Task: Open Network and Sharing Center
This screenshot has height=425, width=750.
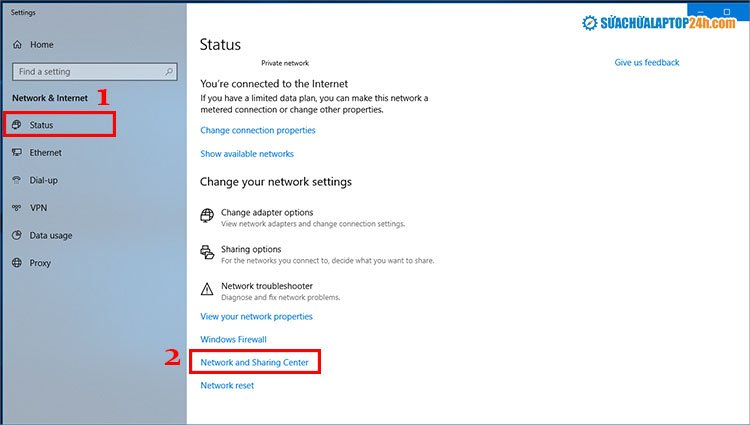Action: 255,362
